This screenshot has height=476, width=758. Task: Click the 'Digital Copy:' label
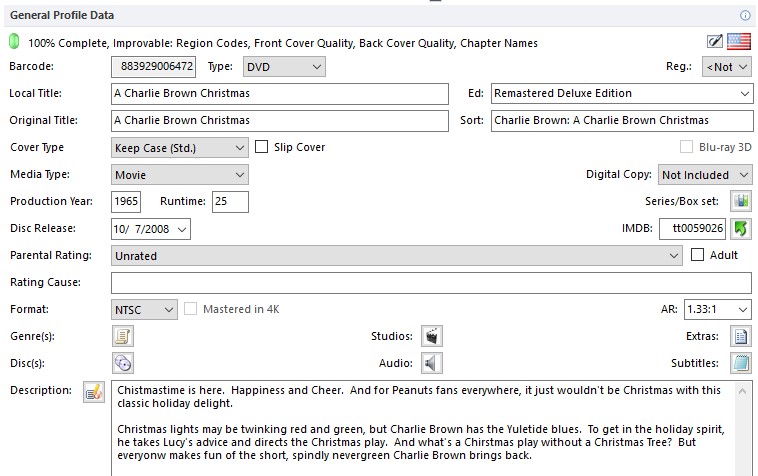[x=619, y=174]
